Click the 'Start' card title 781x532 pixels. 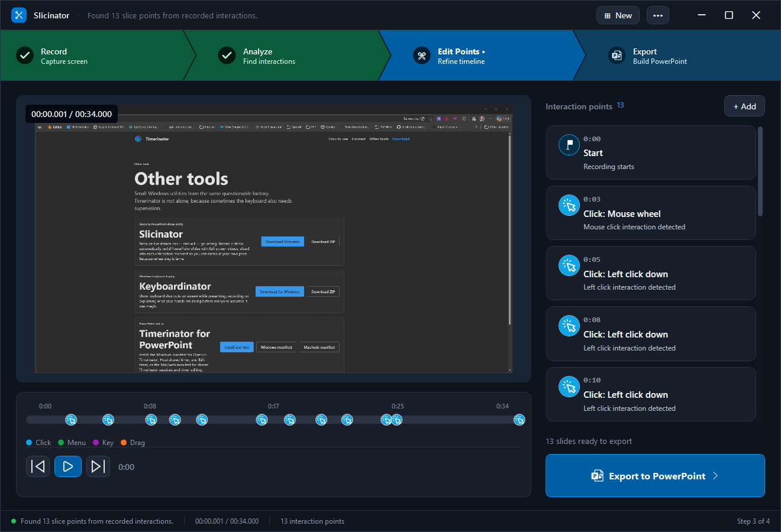pos(593,153)
